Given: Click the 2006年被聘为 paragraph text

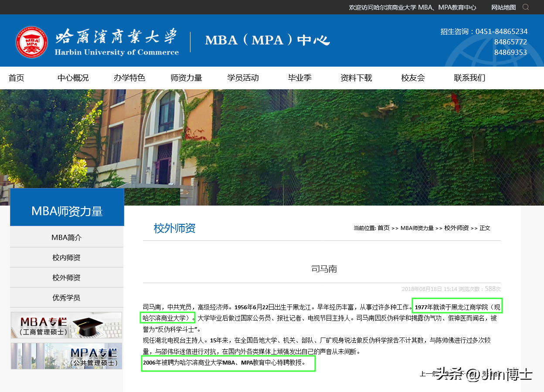Looking at the screenshot, I should coord(224,362).
